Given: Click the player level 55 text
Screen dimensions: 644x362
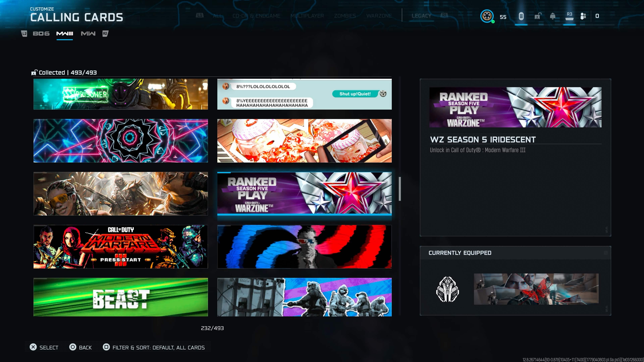Looking at the screenshot, I should click(503, 17).
